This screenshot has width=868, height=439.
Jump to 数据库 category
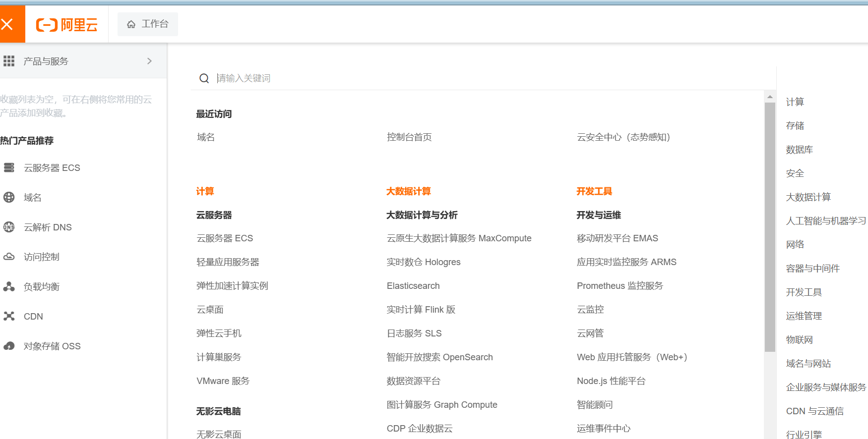click(x=800, y=150)
